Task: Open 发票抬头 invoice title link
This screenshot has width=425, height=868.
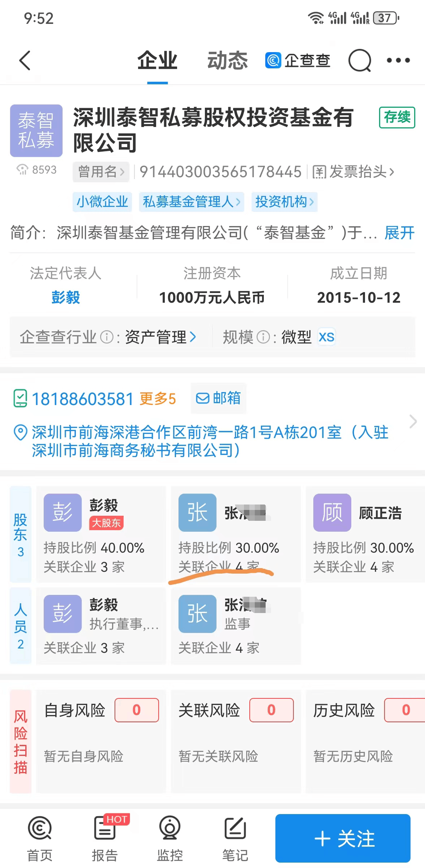Action: coord(353,172)
